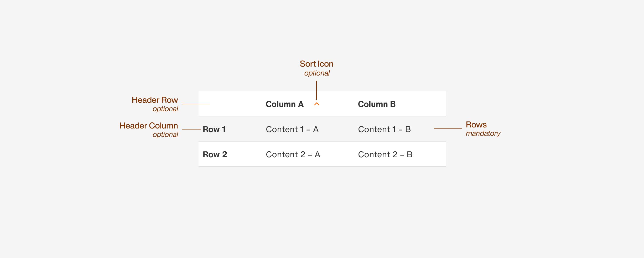Select the Column B header
This screenshot has width=644, height=258.
pyautogui.click(x=377, y=104)
